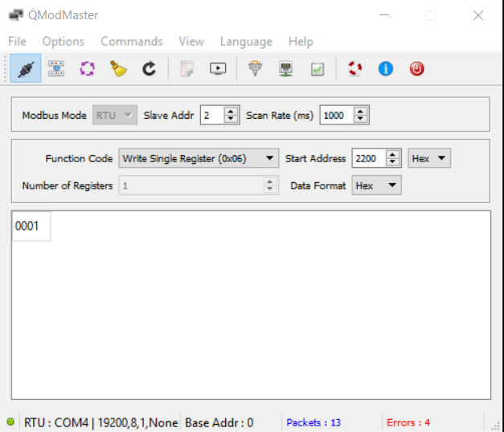Viewport: 504px width, 432px height.
Task: Click the black Reset Counters arrow icon
Action: click(x=150, y=68)
